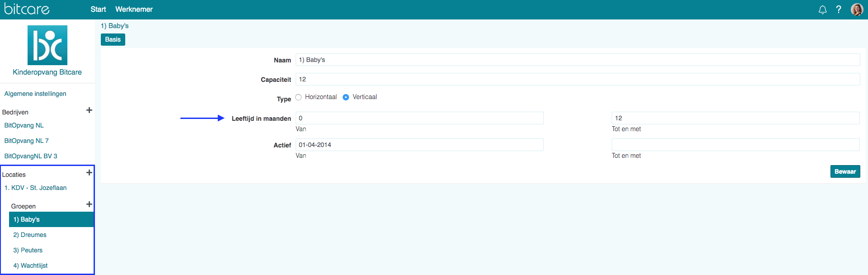Focus the empty Actief Tot en met field
868x275 pixels.
click(x=736, y=145)
